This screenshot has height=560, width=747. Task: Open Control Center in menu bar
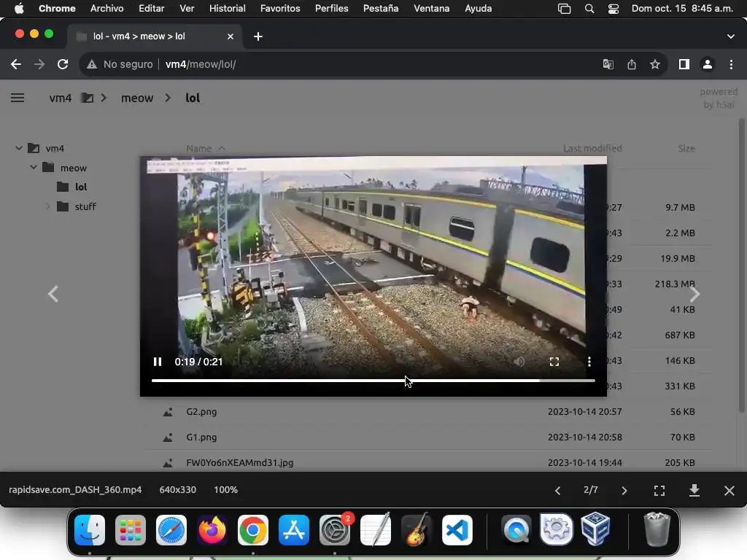click(x=613, y=9)
